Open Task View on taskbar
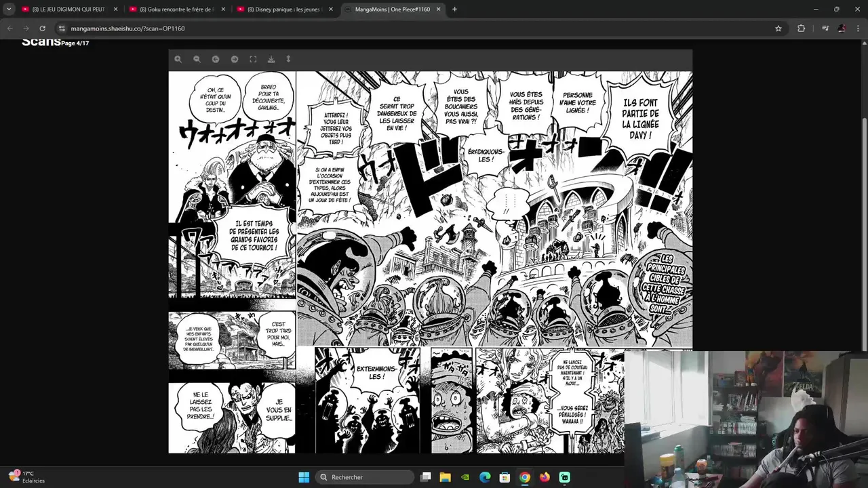The image size is (868, 488). tap(426, 477)
